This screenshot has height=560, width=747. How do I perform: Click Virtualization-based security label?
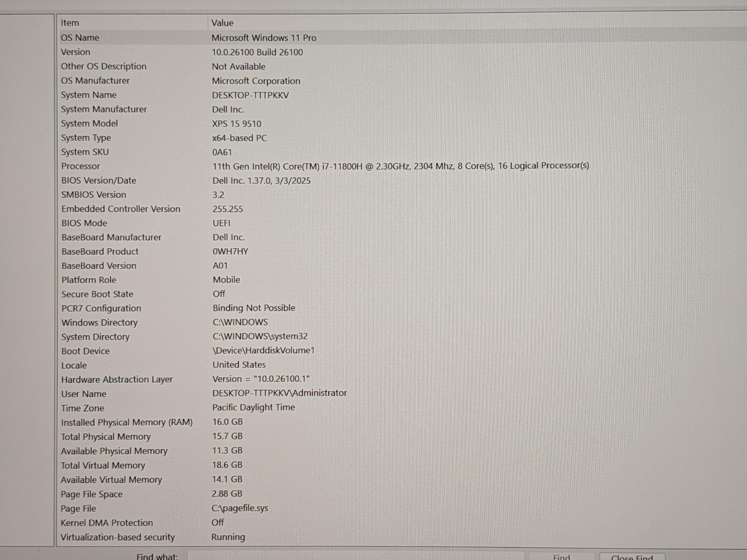118,537
